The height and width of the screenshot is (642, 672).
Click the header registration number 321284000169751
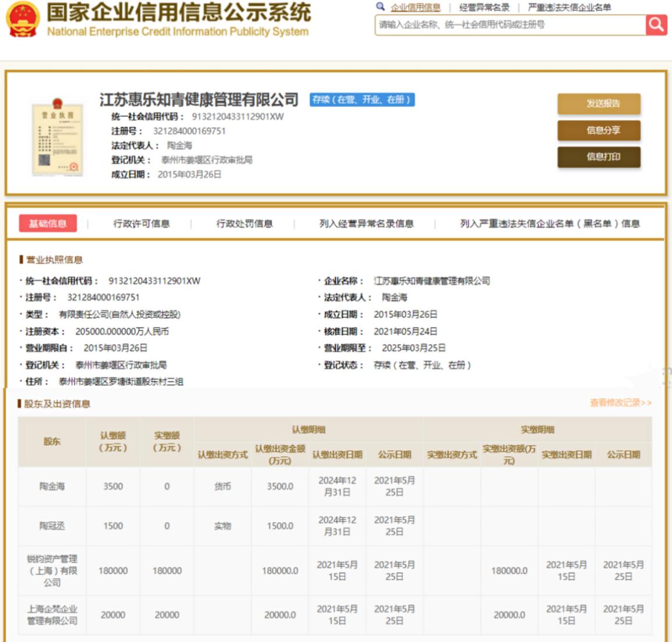[x=189, y=131]
